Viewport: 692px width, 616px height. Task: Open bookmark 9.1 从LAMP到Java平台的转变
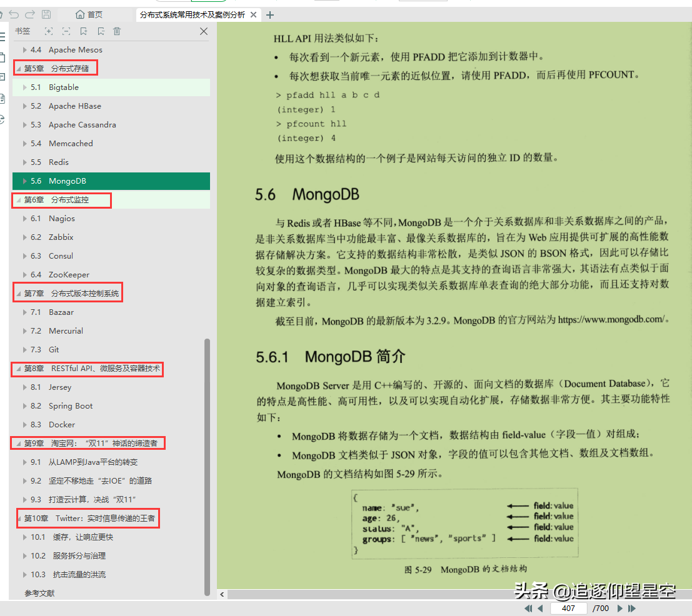pyautogui.click(x=84, y=462)
